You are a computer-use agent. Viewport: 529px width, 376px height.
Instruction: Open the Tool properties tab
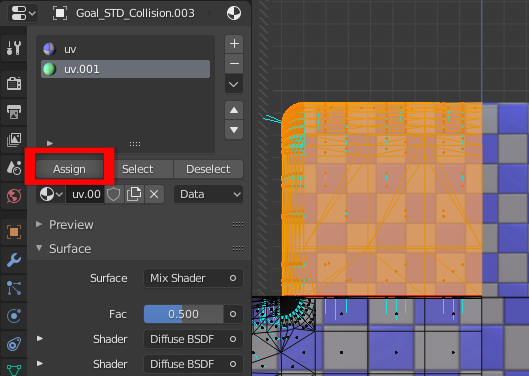point(14,48)
